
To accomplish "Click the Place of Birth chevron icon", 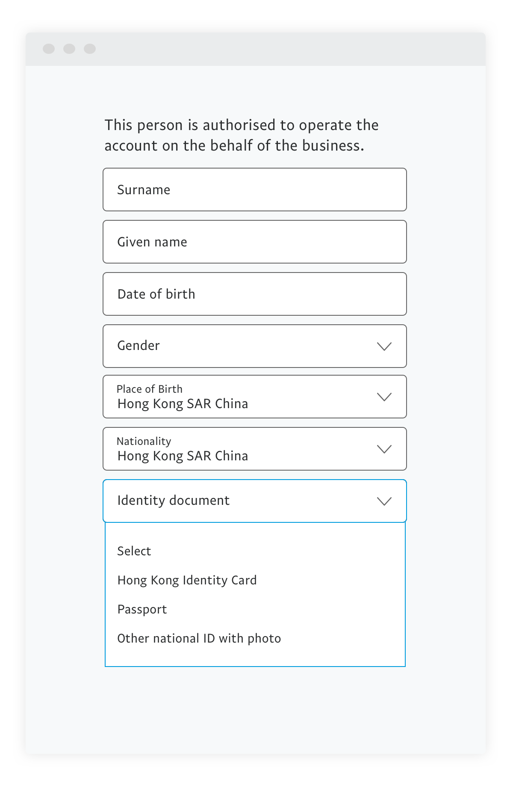I will click(384, 397).
